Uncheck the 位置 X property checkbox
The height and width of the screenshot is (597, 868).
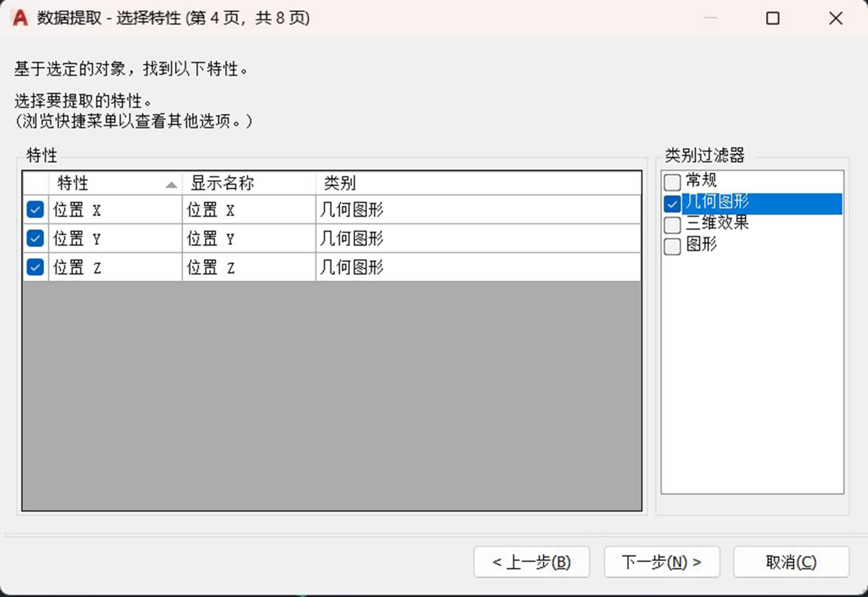[35, 210]
